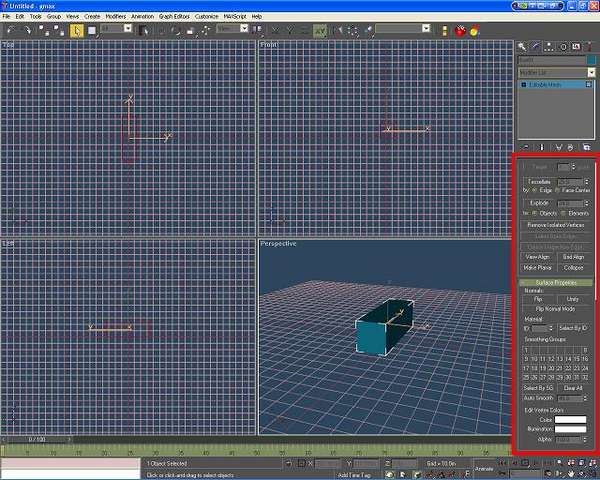Screen dimensions: 600x480
Task: Toggle the XY axis constraint button
Action: click(x=320, y=31)
